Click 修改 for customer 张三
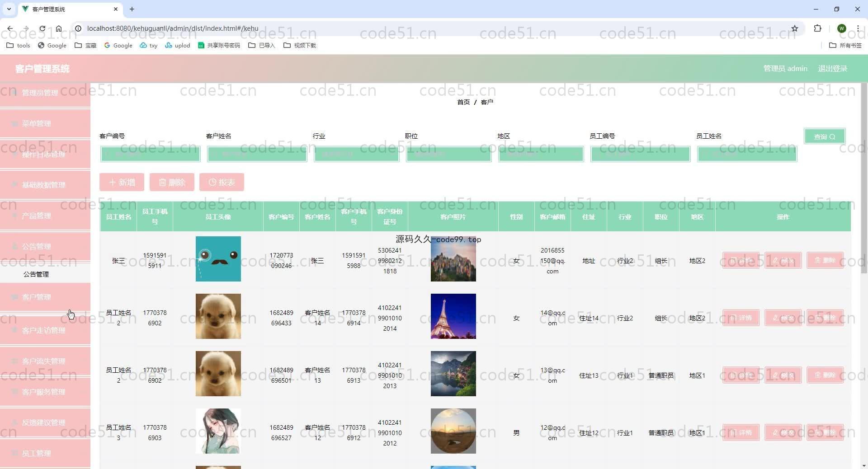The height and width of the screenshot is (469, 868). point(783,260)
